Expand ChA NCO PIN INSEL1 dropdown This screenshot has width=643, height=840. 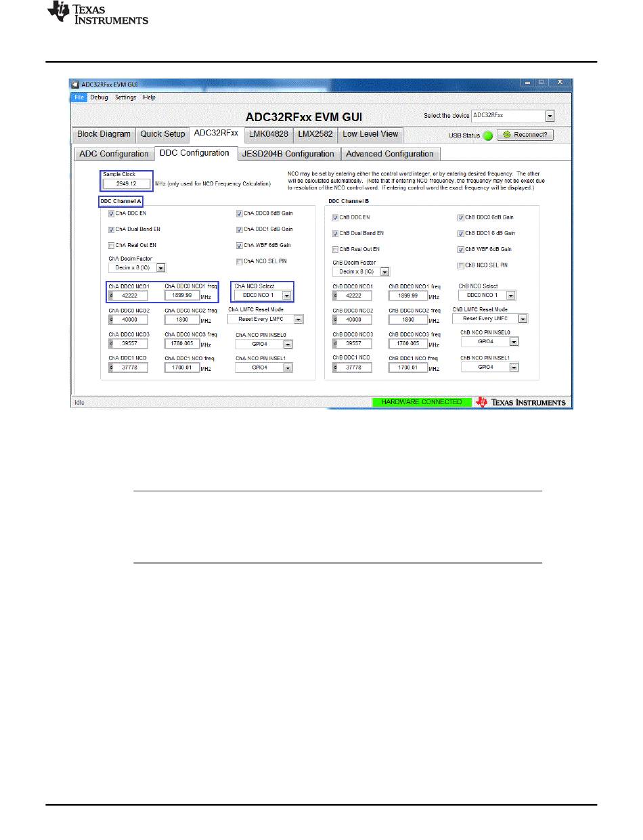264,368
